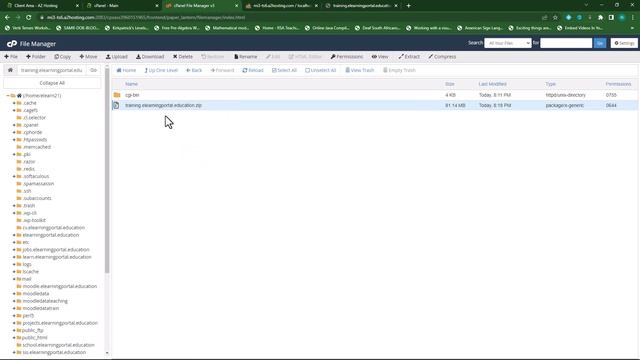This screenshot has width=640, height=360.
Task: Expand the .cache folder in the tree
Action: tap(14, 103)
